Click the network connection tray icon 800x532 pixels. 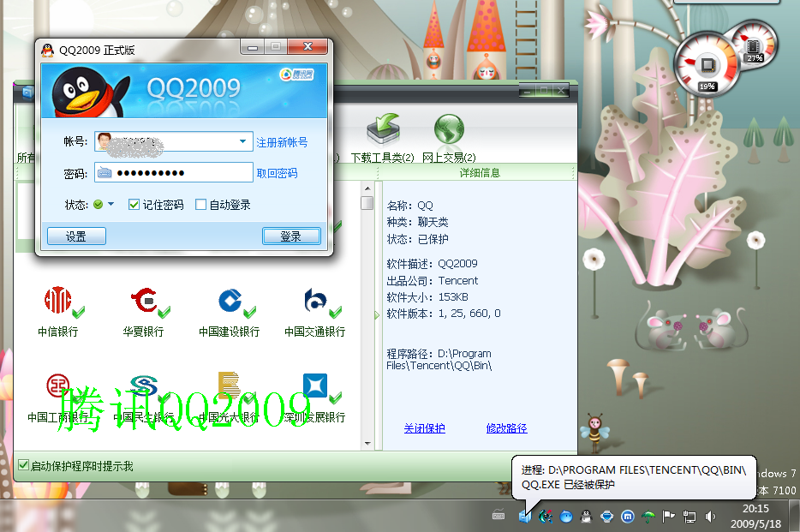[690, 517]
